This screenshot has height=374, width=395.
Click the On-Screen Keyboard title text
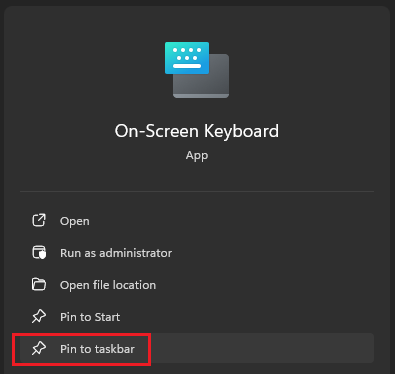[197, 131]
